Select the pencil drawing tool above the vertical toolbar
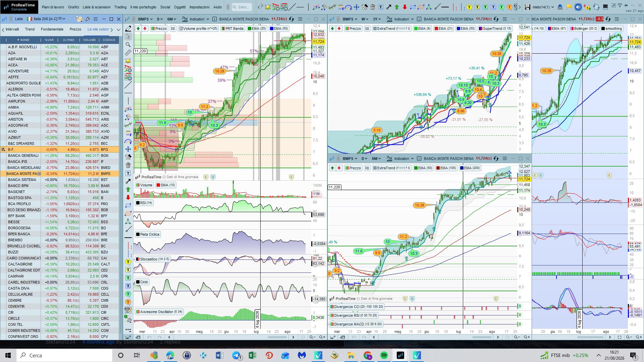This screenshot has width=644, height=362. (128, 29)
